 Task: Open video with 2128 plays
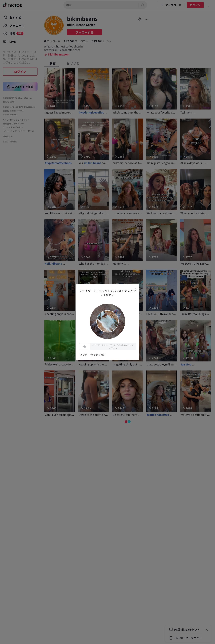94,89
